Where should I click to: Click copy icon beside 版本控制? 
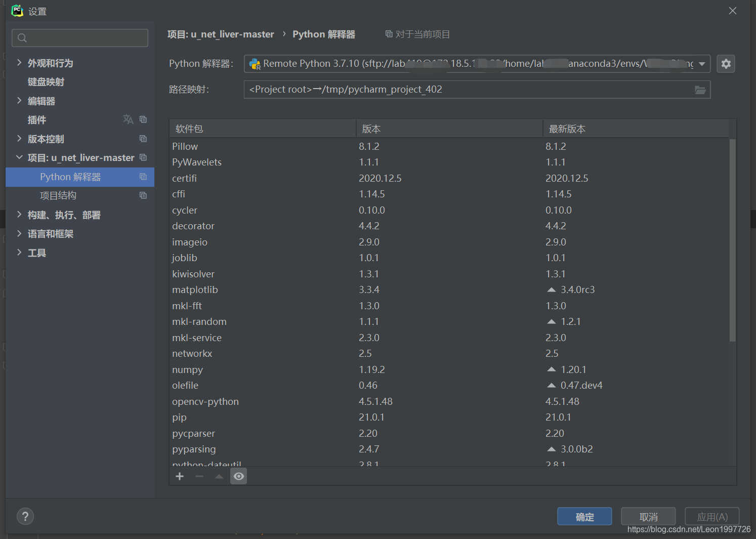click(x=143, y=139)
